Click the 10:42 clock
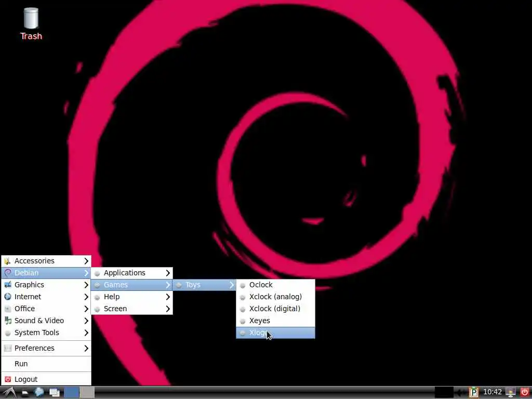This screenshot has height=399, width=532. pos(492,392)
